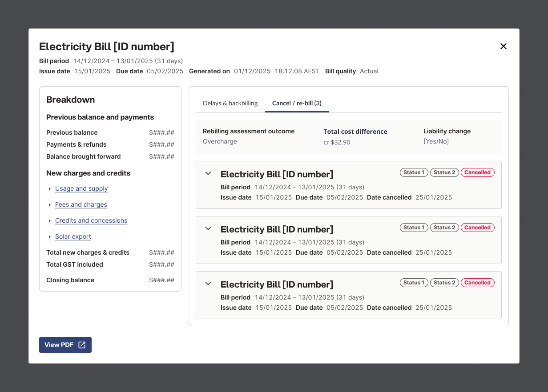The width and height of the screenshot is (548, 392).
Task: Click the triangle beside Credits and concessions
Action: [x=49, y=221]
